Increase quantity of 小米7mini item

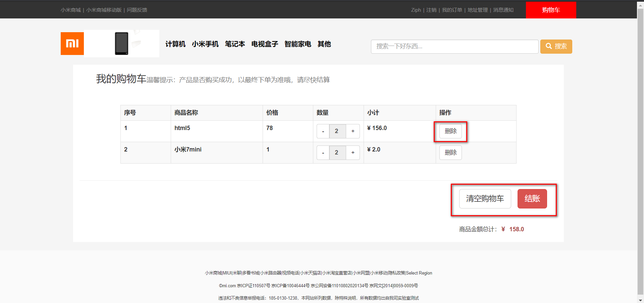353,153
